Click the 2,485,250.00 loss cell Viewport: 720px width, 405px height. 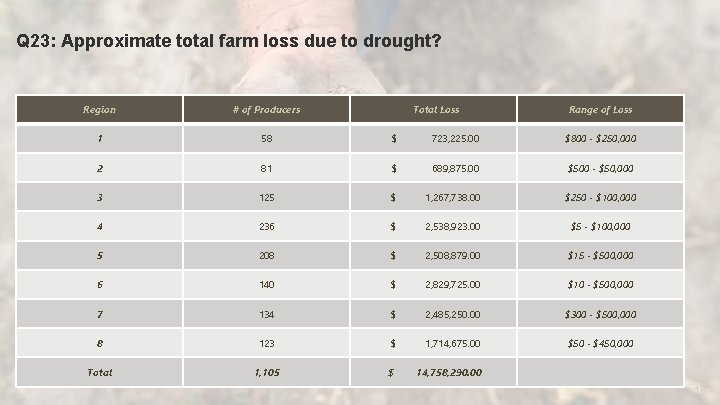point(452,314)
